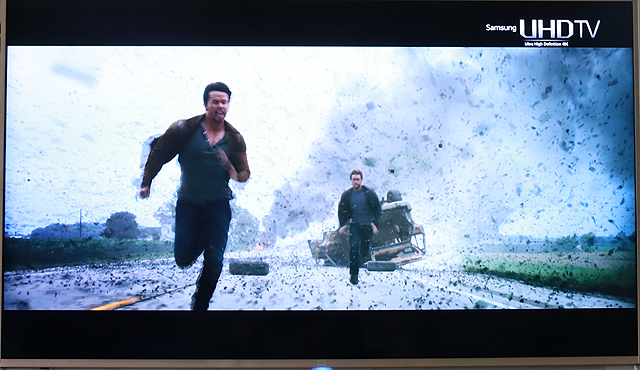Click the yellow road line marking
This screenshot has height=370, width=640.
click(x=116, y=304)
